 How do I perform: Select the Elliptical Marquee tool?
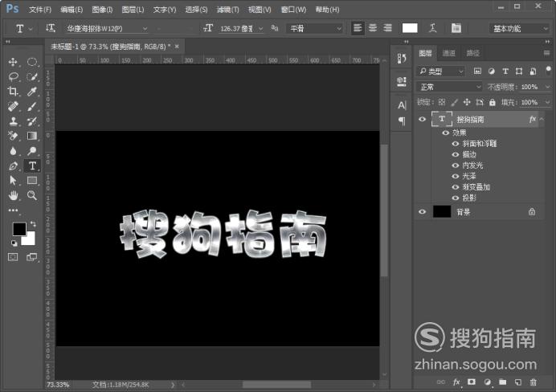[32, 62]
